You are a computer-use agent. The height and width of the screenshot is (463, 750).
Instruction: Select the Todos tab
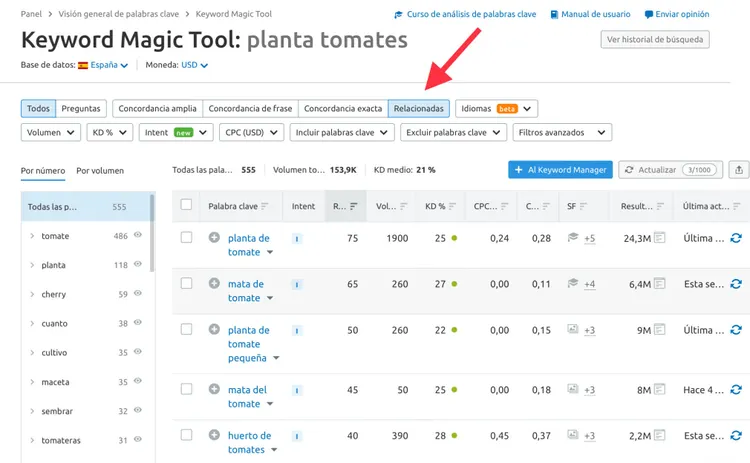(38, 109)
